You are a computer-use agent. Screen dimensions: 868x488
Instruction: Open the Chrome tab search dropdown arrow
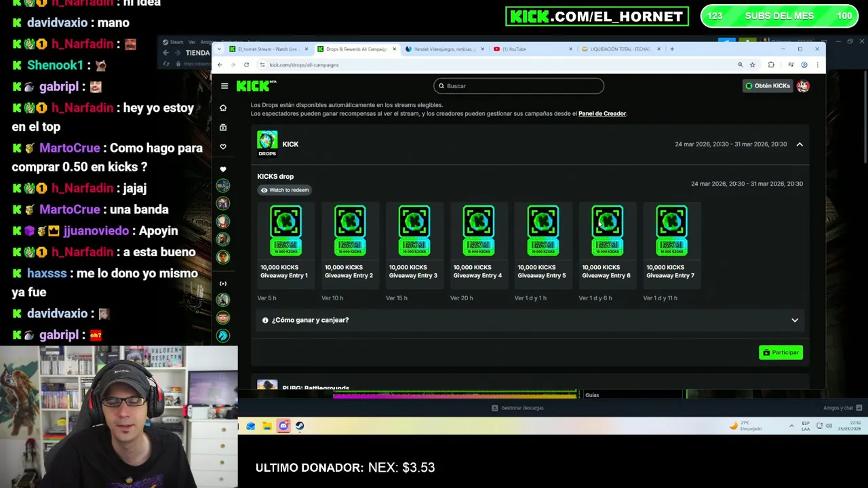point(218,49)
